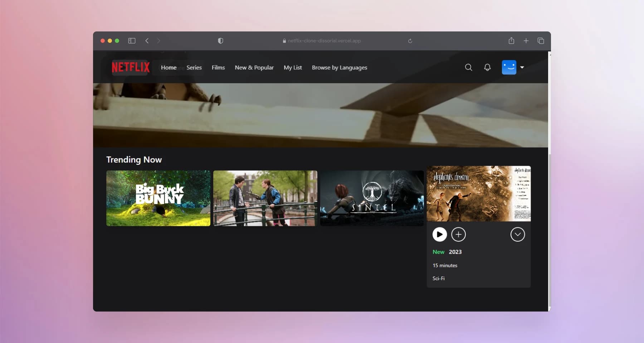
Task: Go back with Safari back arrow
Action: click(147, 41)
